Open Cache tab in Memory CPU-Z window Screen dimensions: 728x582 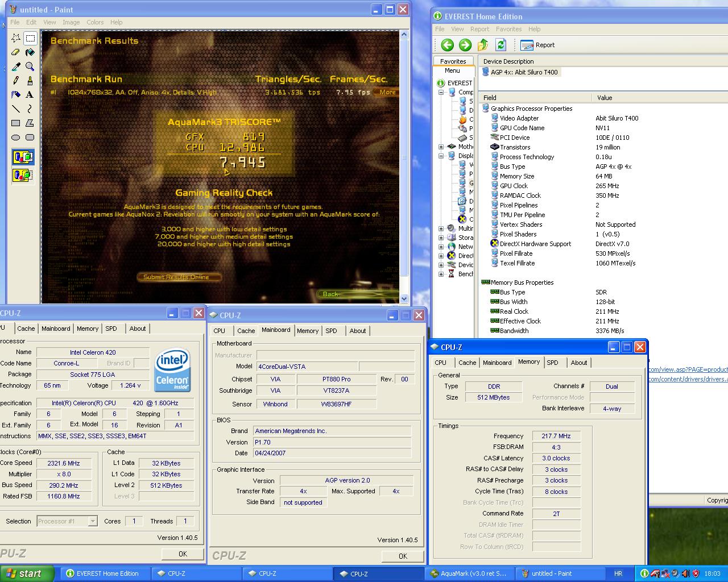(468, 363)
